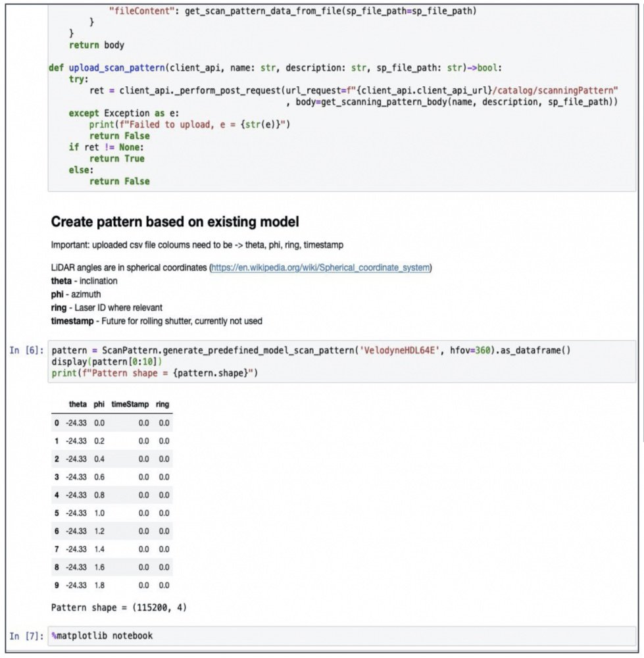Click the 'timestamp - Future for rolling shutter' line
This screenshot has height=658, width=644.
pos(157,321)
